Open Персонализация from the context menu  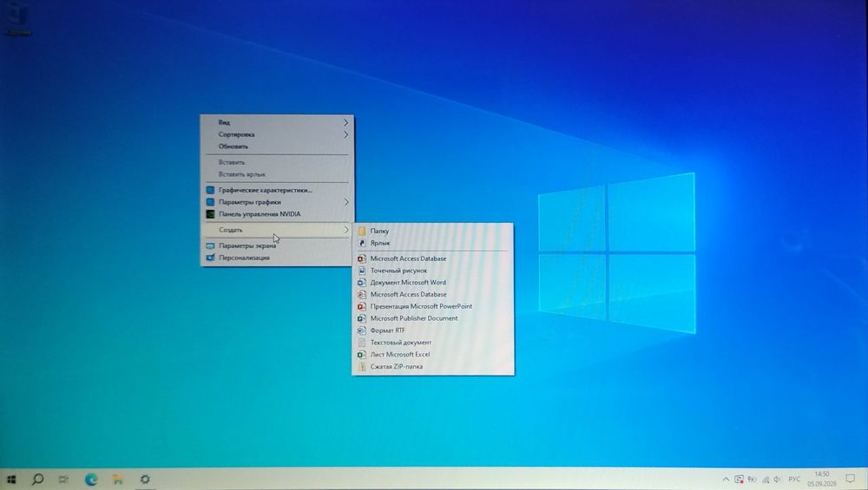click(277, 258)
